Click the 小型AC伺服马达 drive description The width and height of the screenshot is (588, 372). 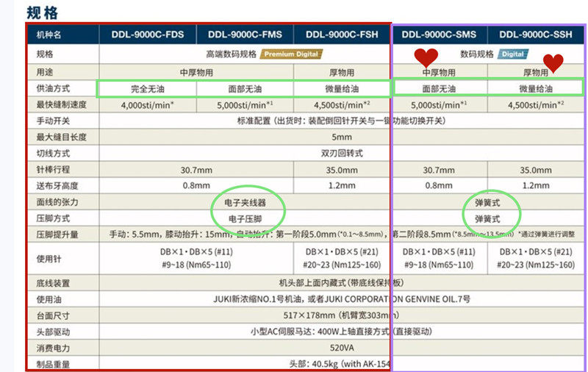[x=341, y=332]
